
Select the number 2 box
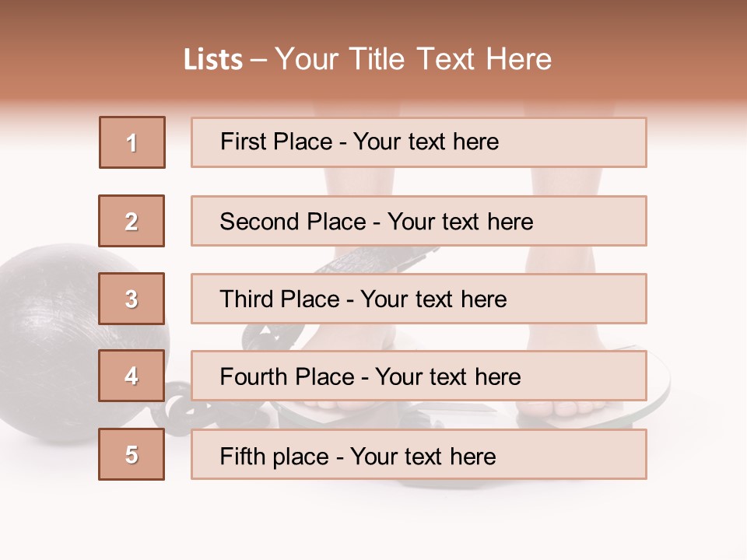132,221
